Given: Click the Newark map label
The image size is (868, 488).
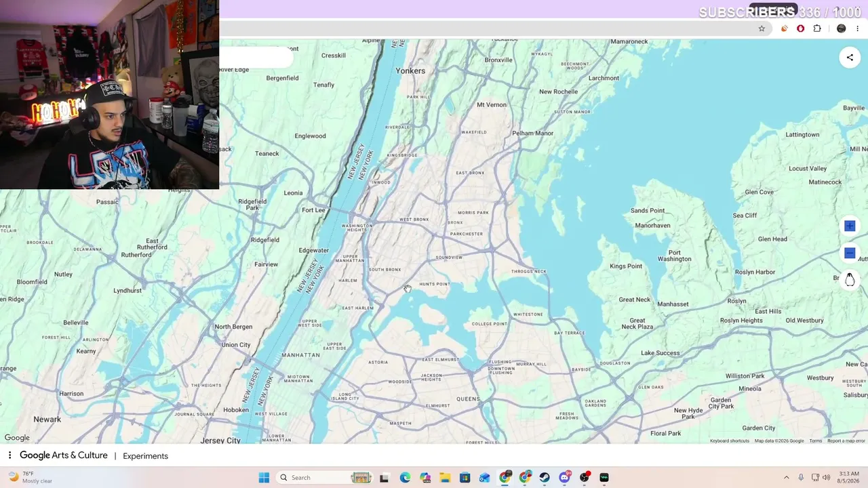Looking at the screenshot, I should [47, 420].
